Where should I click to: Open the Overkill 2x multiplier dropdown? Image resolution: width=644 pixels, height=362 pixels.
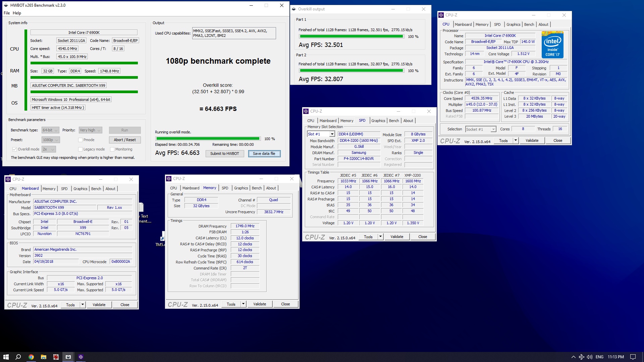49,149
